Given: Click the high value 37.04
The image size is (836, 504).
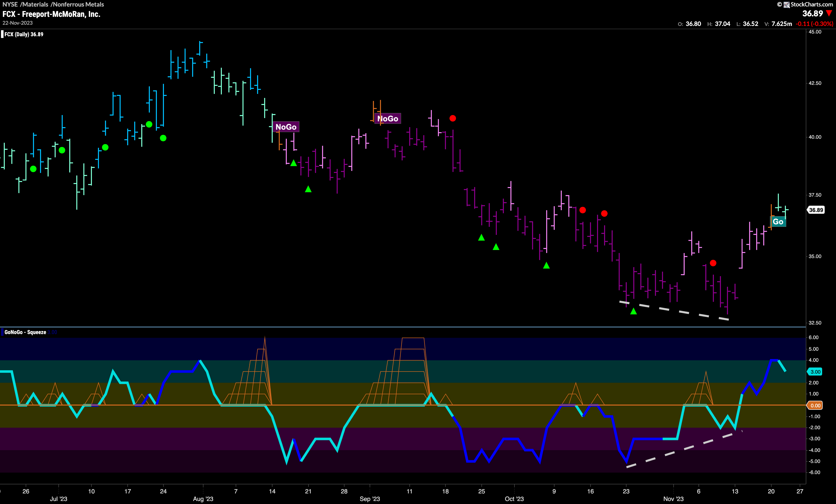Looking at the screenshot, I should point(722,24).
